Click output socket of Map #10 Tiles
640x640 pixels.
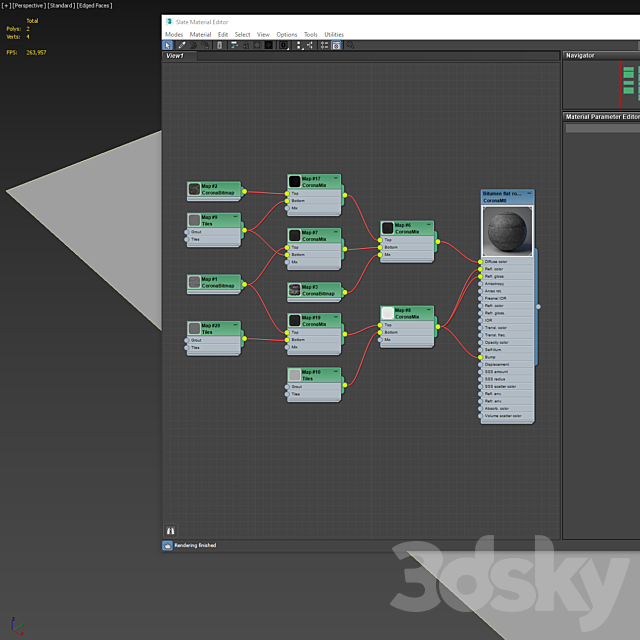point(345,385)
